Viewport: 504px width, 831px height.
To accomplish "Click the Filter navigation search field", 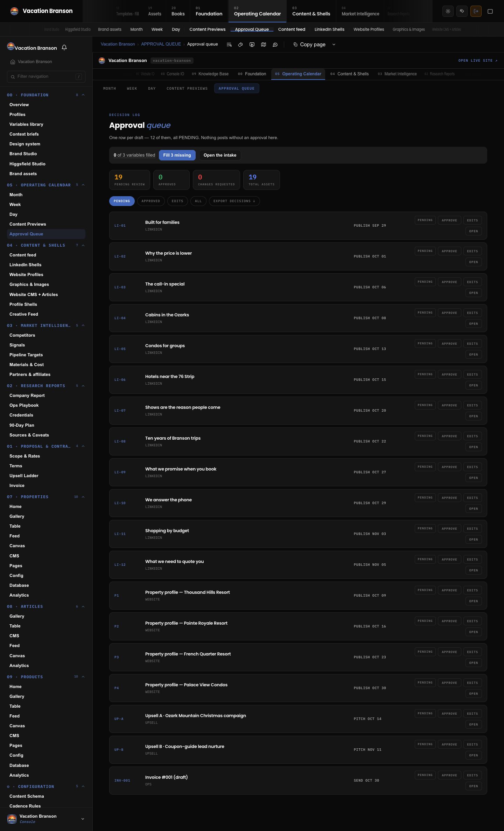I will point(46,76).
